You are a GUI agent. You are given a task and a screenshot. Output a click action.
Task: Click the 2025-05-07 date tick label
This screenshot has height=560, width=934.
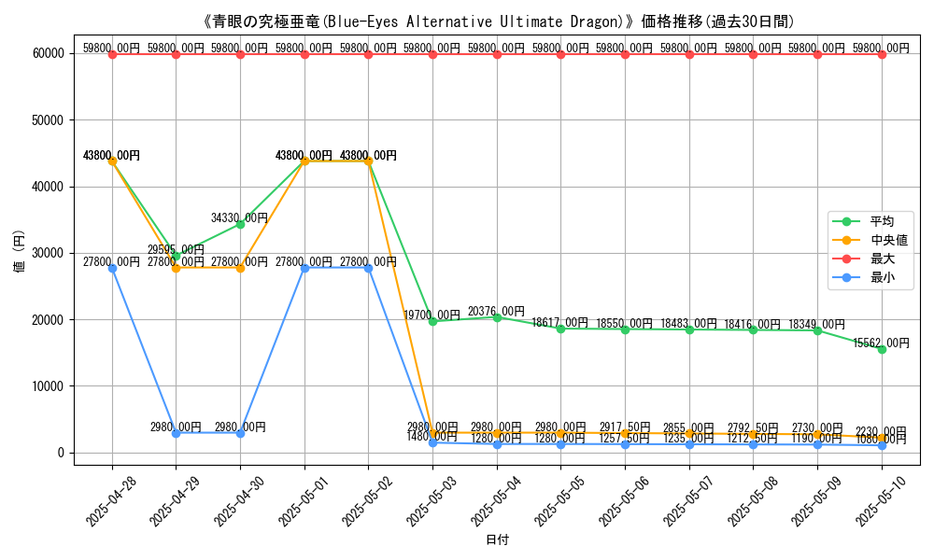pos(688,501)
